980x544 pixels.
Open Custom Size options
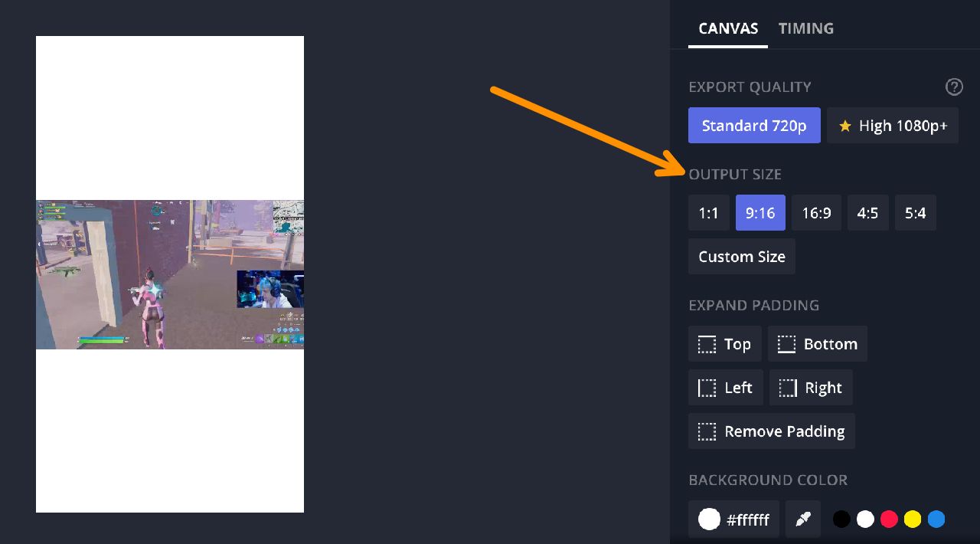tap(741, 257)
